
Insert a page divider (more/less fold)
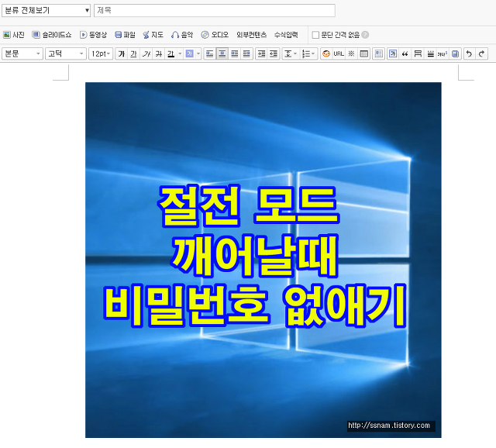coord(418,53)
